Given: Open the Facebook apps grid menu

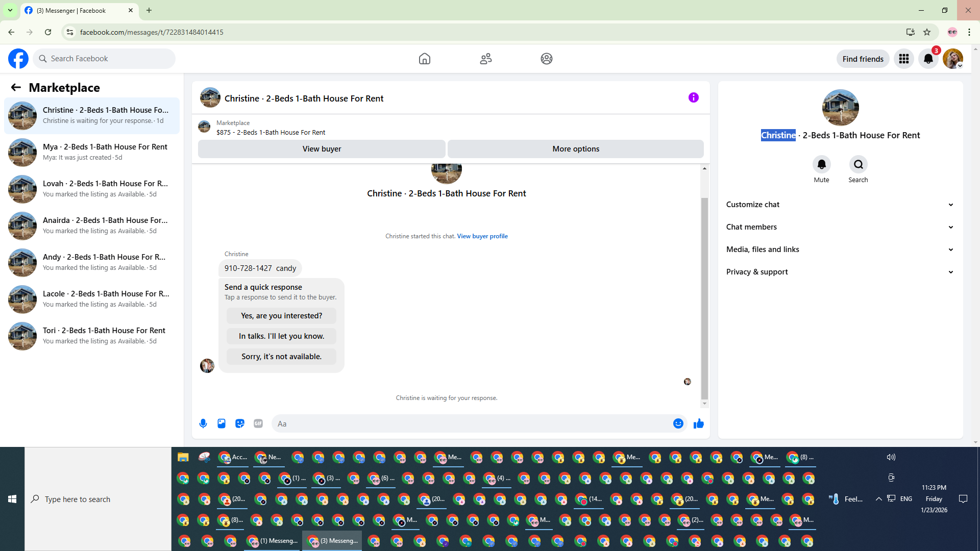Looking at the screenshot, I should 904,59.
